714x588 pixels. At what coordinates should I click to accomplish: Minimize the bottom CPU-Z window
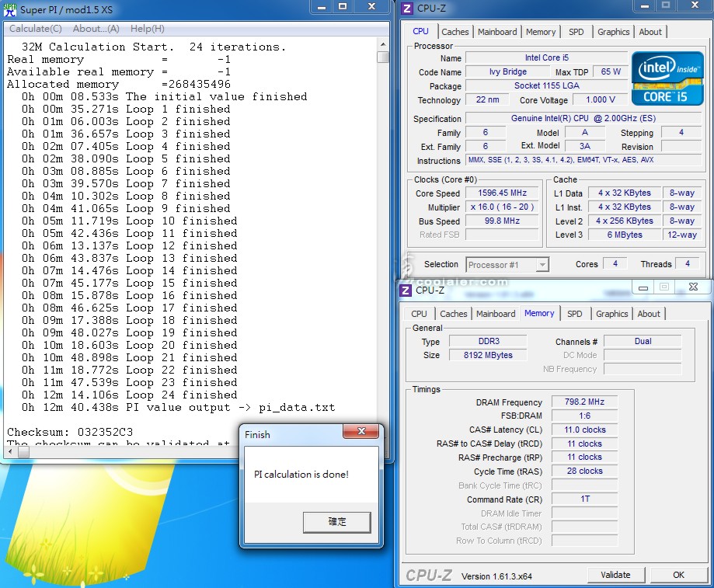(643, 287)
